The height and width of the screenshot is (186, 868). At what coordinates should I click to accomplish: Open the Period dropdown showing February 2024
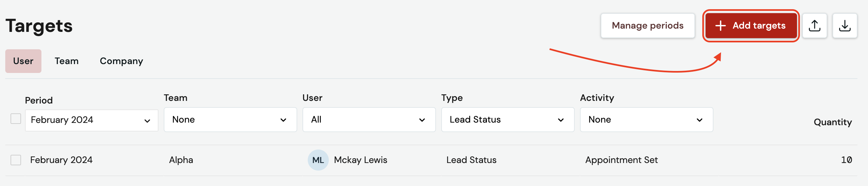click(x=92, y=120)
